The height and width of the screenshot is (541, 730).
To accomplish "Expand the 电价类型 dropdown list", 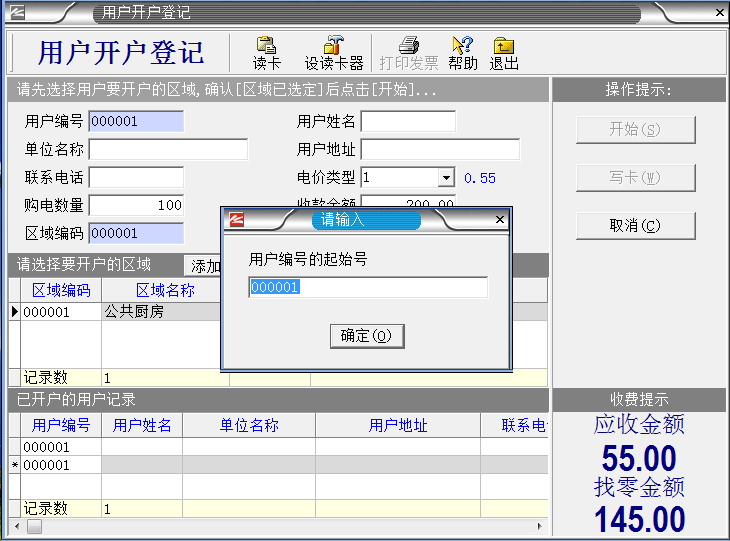I will tap(446, 178).
